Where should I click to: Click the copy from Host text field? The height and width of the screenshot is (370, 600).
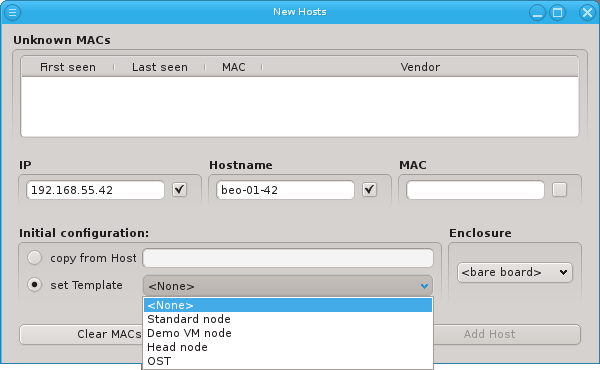(x=288, y=258)
